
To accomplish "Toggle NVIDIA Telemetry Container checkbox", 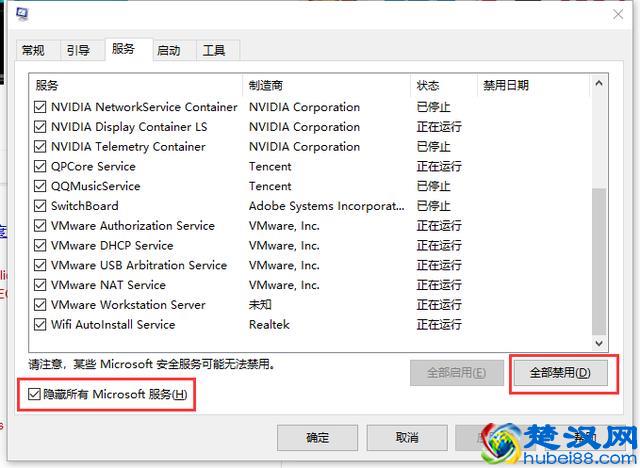I will tap(40, 146).
